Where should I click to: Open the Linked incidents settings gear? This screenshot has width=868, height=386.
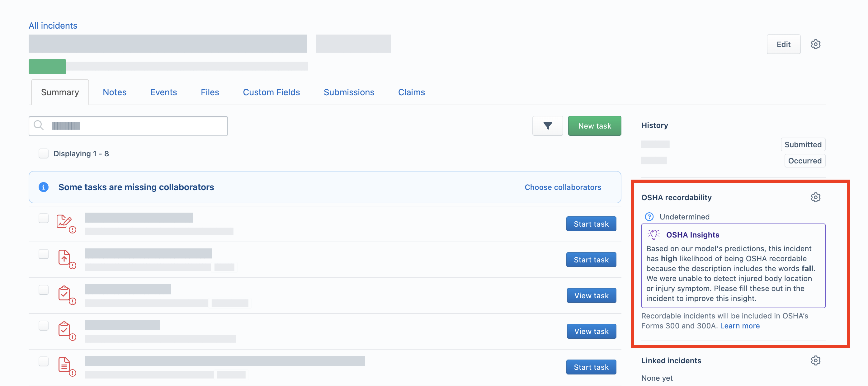[815, 360]
